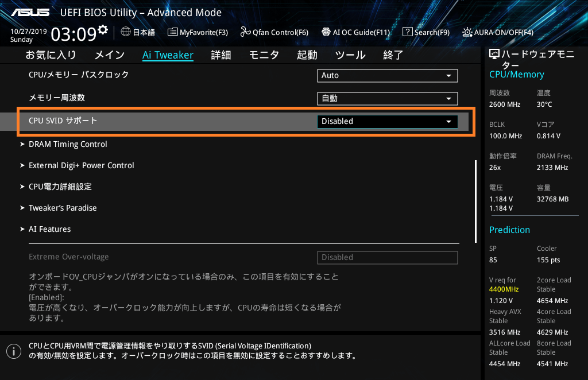Open MyFavorite list icon
Viewport: 588px width, 380px height.
pos(172,32)
